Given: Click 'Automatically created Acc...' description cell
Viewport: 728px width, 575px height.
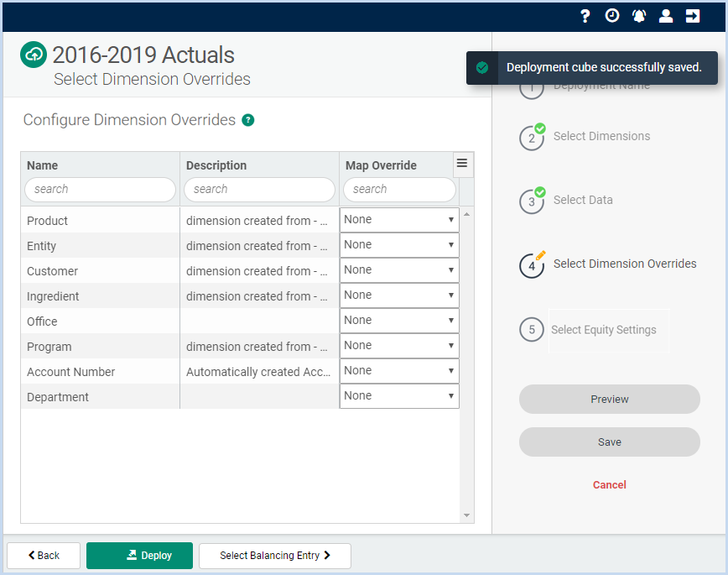Looking at the screenshot, I should click(258, 372).
